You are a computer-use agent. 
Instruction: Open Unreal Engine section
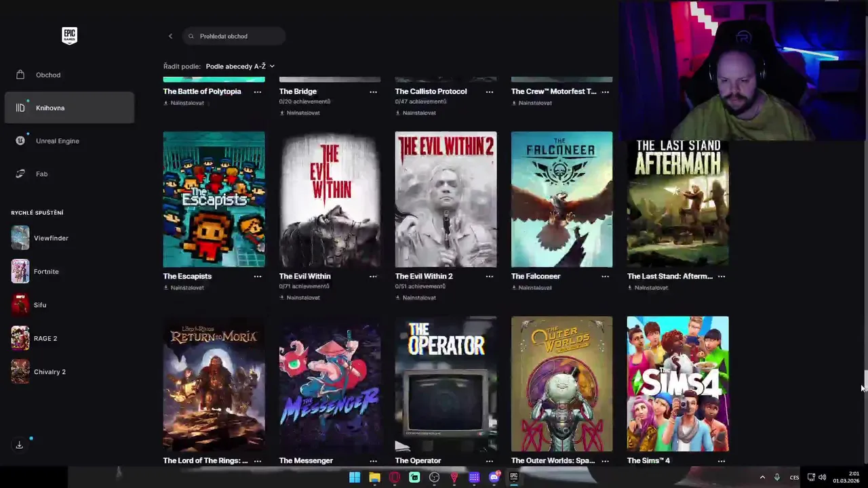[x=69, y=141]
